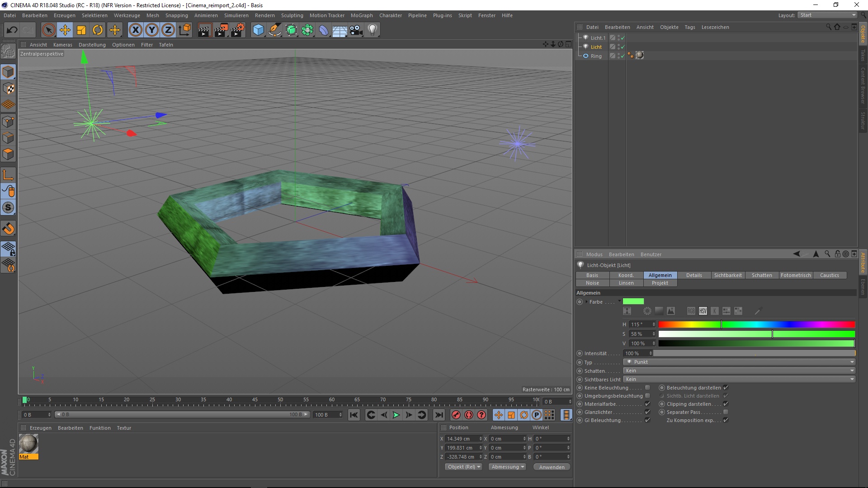Open the Objekt (Rel) dropdown
This screenshot has height=488, width=868.
point(463,467)
